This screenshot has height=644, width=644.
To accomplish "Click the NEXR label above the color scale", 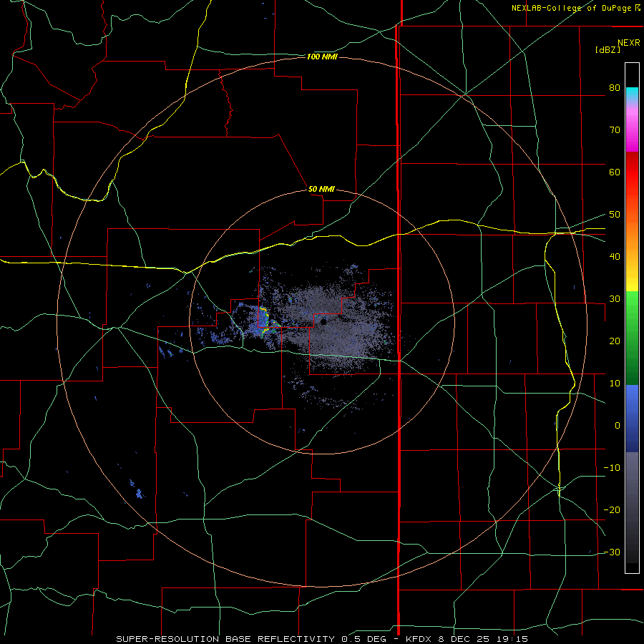I will coord(628,43).
